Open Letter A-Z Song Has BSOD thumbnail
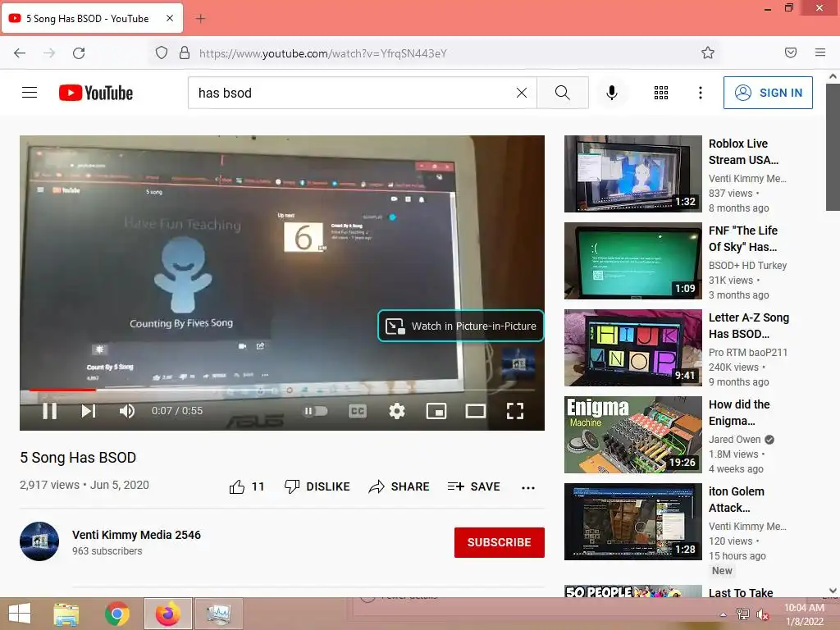This screenshot has width=840, height=630. [x=632, y=347]
